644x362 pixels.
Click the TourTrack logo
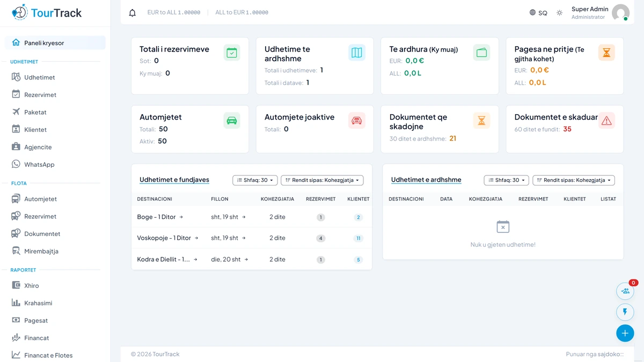point(47,12)
